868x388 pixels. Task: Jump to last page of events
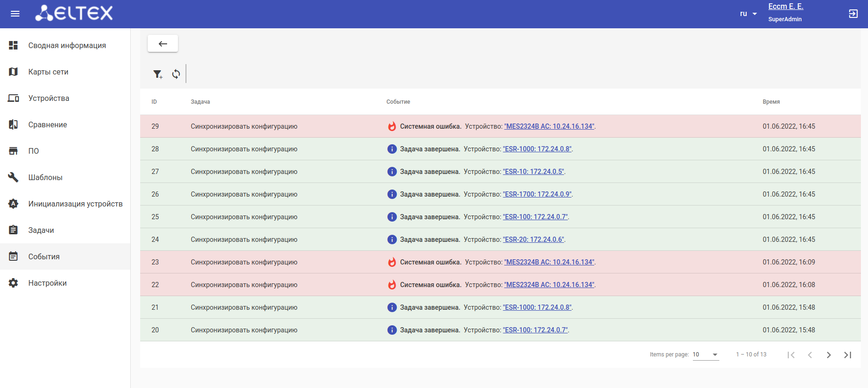[x=847, y=355]
